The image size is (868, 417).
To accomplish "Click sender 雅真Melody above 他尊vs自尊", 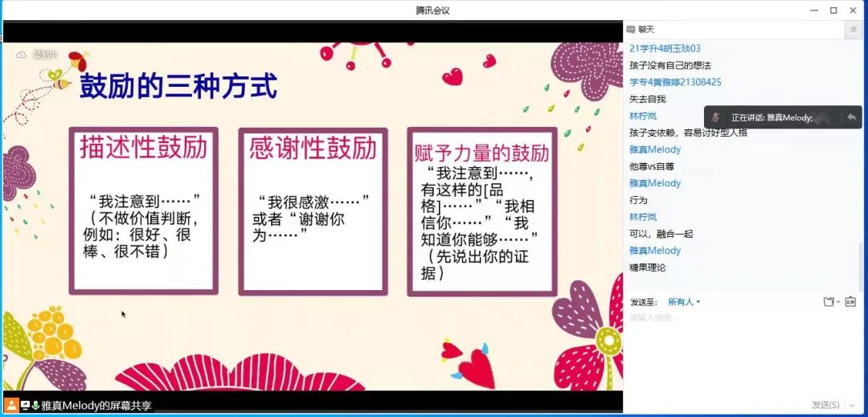I will coord(655,149).
